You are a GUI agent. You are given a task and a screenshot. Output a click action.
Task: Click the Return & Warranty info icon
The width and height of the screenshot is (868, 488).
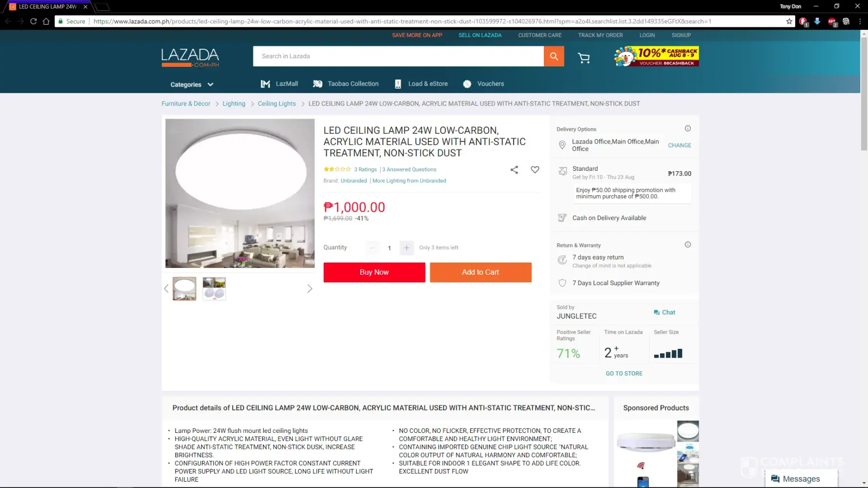(688, 244)
